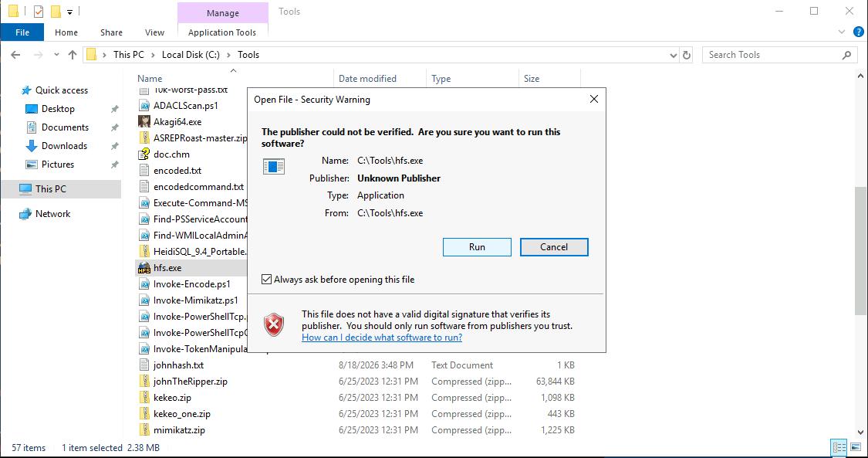Viewport: 868px width, 458px height.
Task: Click the Invoke-Mimikatz.ps1 script icon
Action: tap(144, 300)
